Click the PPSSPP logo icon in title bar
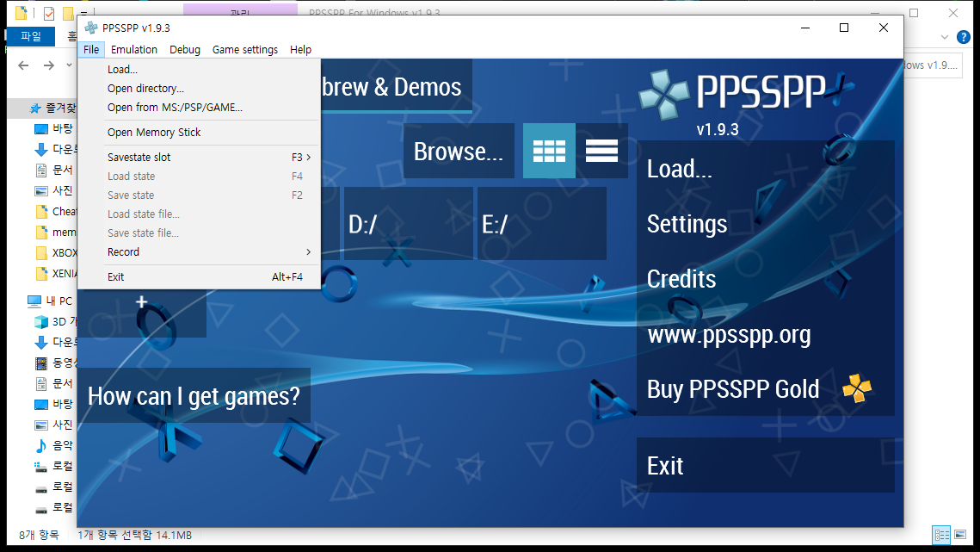Image resolution: width=980 pixels, height=552 pixels. coord(91,28)
